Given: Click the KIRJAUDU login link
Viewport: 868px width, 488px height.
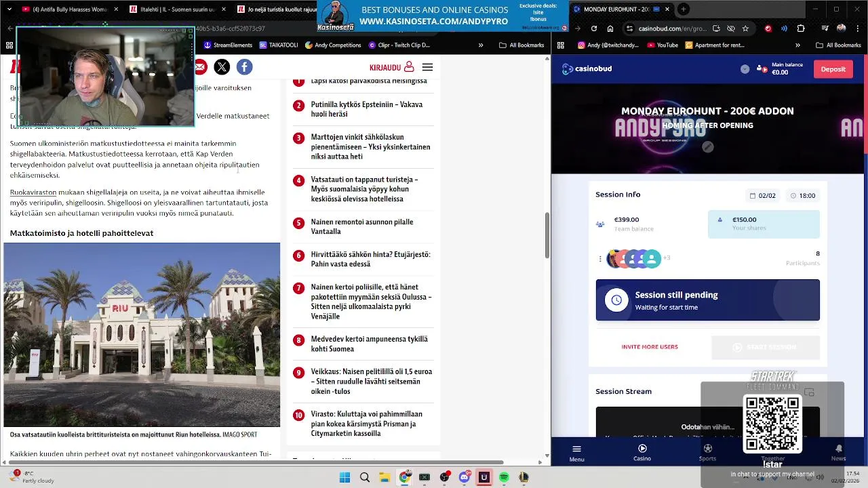Looking at the screenshot, I should click(x=391, y=67).
